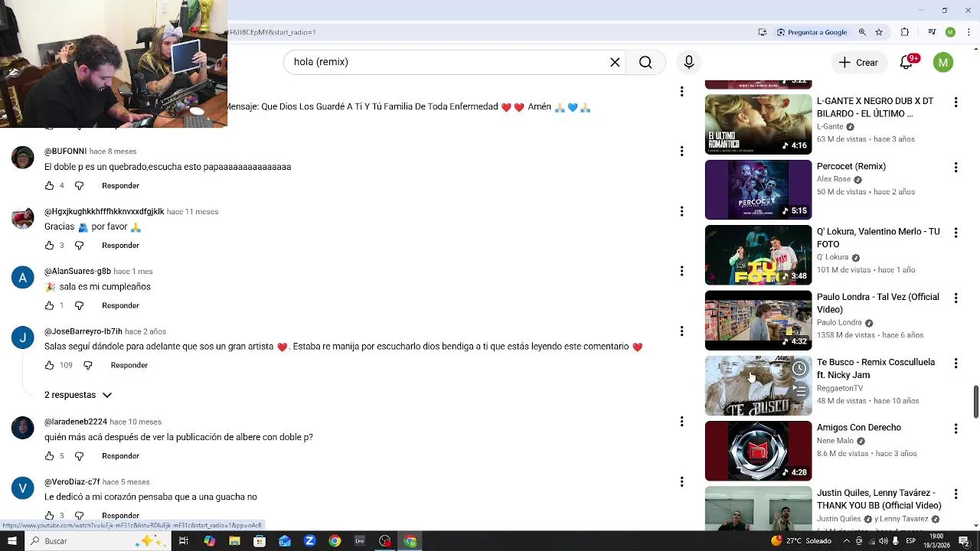Open @JoseBarreyro-lb7ih user avatar J
Viewport: 980px width, 551px height.
(23, 338)
